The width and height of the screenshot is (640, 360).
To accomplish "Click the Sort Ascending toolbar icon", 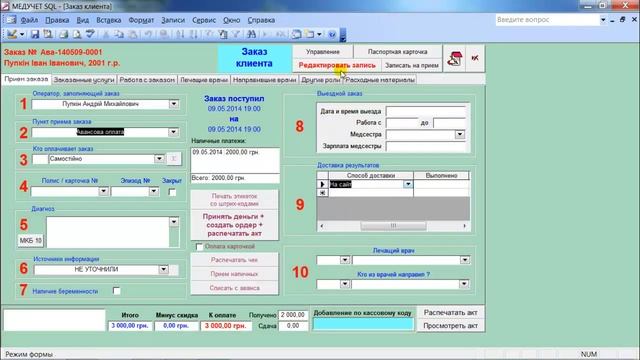I will point(180,34).
